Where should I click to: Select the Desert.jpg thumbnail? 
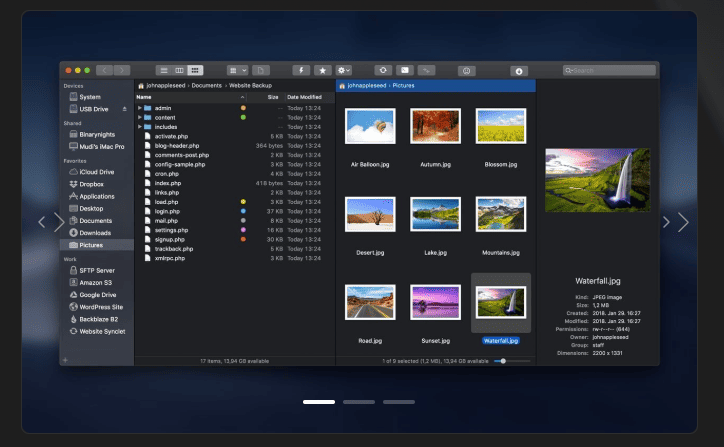point(370,214)
